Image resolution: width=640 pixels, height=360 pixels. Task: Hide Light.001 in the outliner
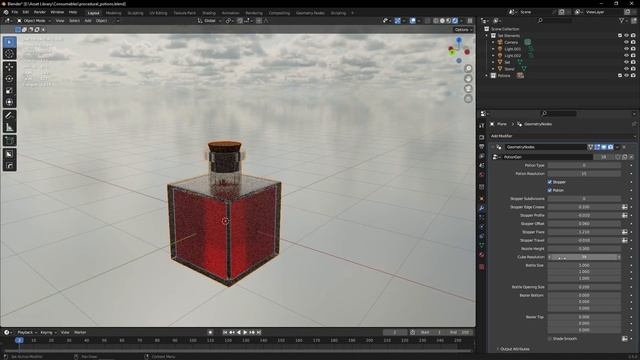pos(626,49)
